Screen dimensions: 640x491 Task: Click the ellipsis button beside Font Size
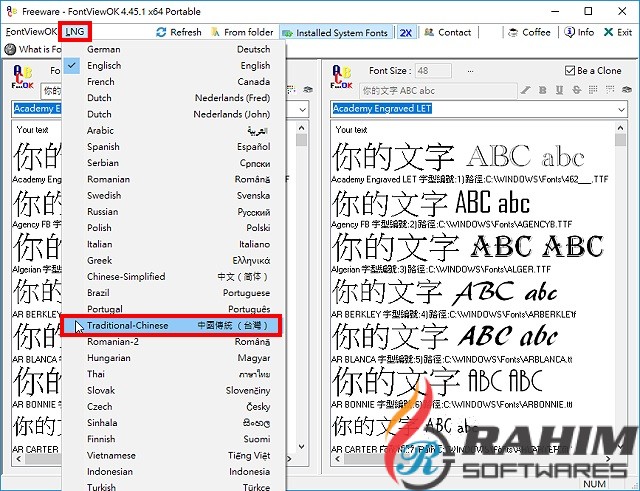point(470,71)
